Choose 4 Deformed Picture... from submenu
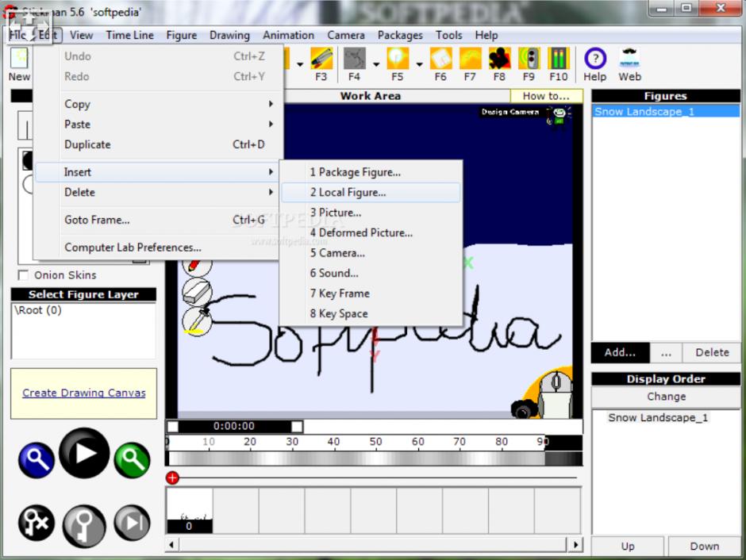This screenshot has height=560, width=746. pos(371,233)
